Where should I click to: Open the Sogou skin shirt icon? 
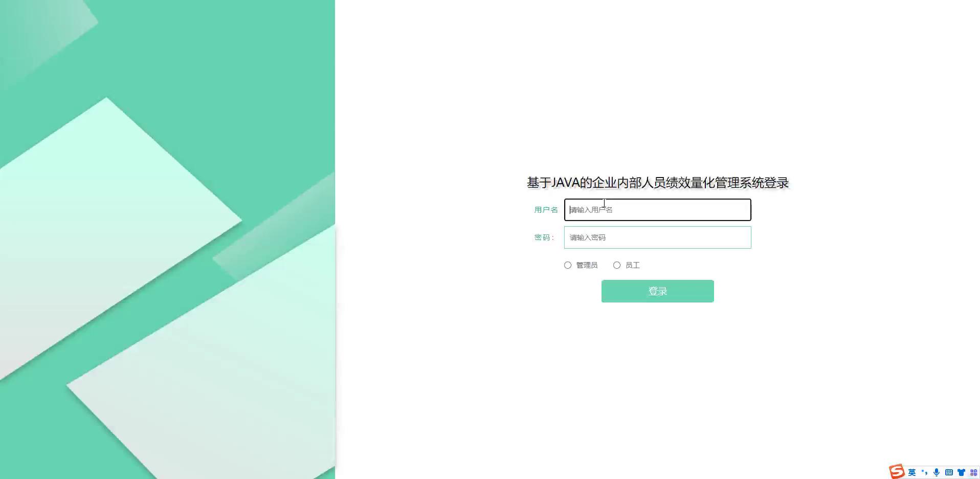click(961, 472)
